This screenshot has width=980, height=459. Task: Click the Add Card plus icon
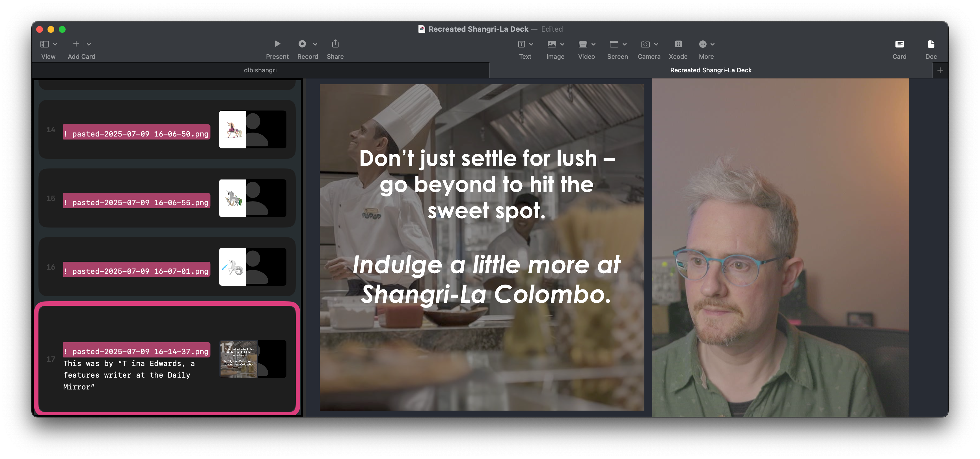point(76,44)
